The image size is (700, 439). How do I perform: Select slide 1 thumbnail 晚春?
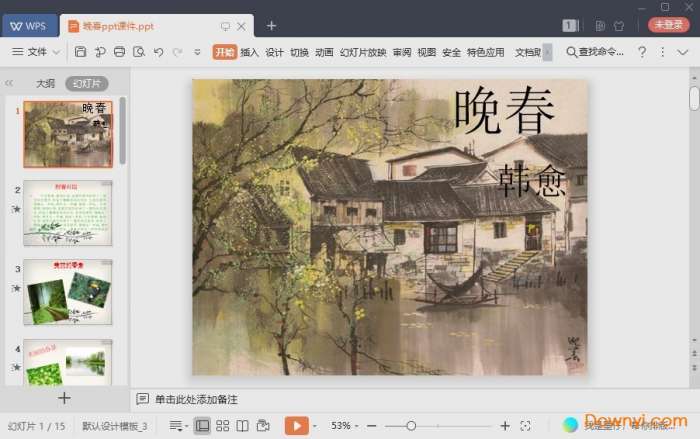point(68,134)
